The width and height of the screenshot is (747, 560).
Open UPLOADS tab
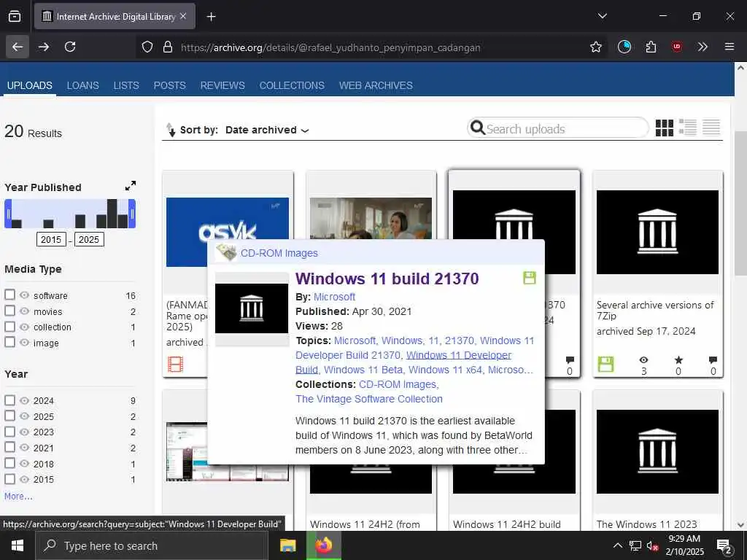[x=29, y=85]
